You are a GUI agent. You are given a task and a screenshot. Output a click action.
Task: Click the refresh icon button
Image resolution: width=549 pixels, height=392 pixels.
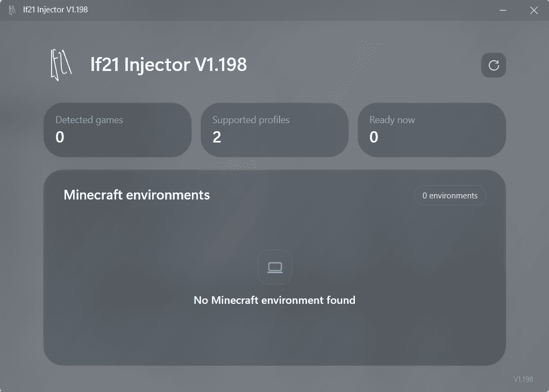[x=493, y=65]
